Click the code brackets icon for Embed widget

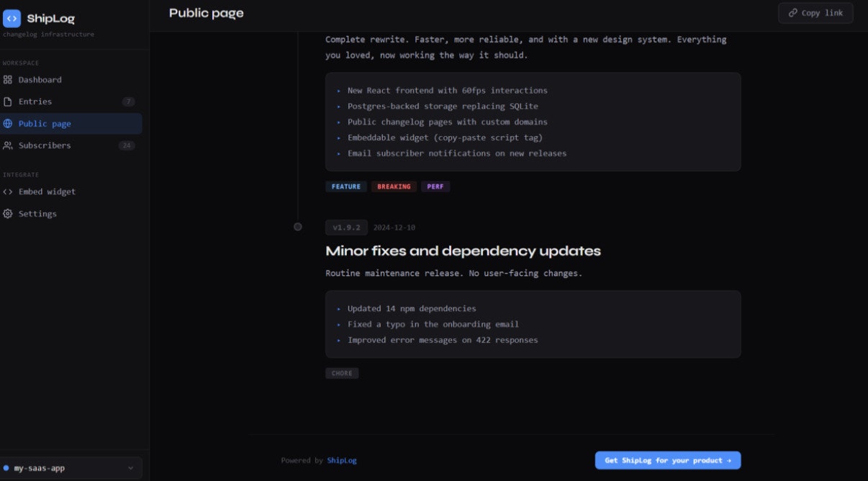[x=8, y=191]
